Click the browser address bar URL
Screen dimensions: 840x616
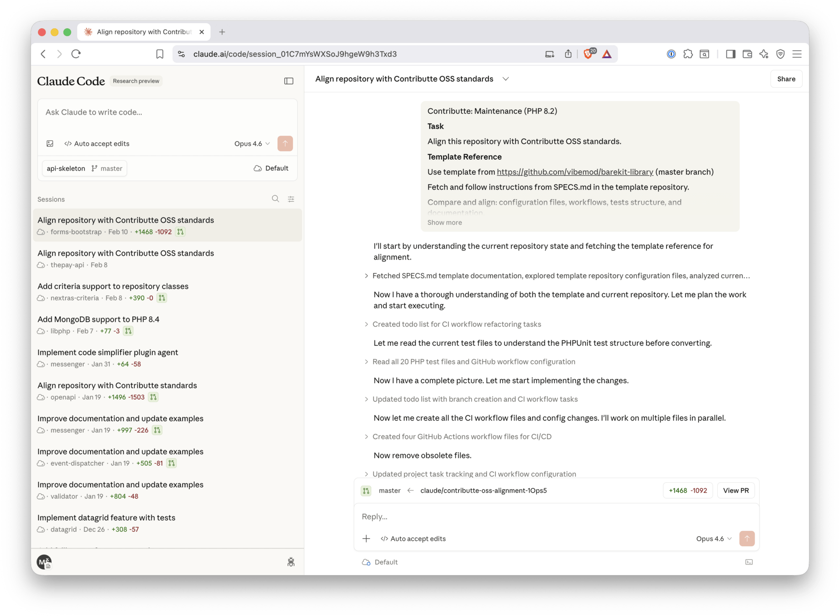(x=295, y=54)
